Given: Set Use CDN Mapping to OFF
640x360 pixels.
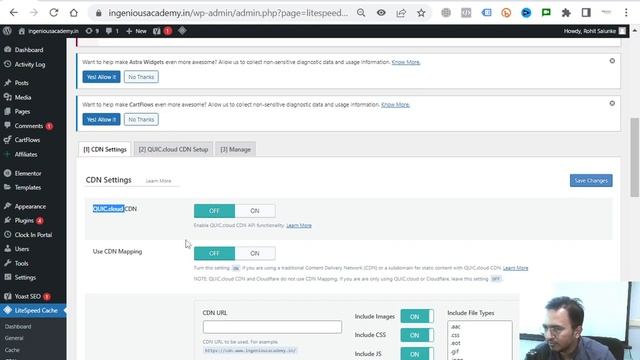Looking at the screenshot, I should (x=214, y=253).
